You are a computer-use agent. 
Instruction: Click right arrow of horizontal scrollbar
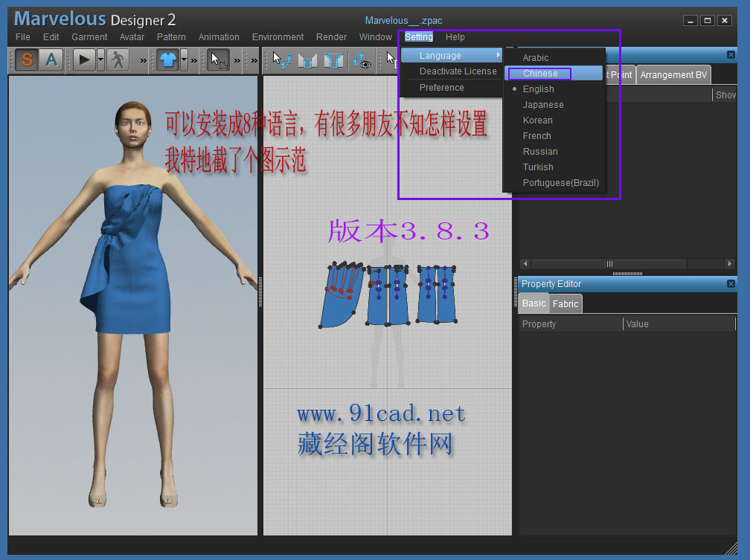point(729,263)
